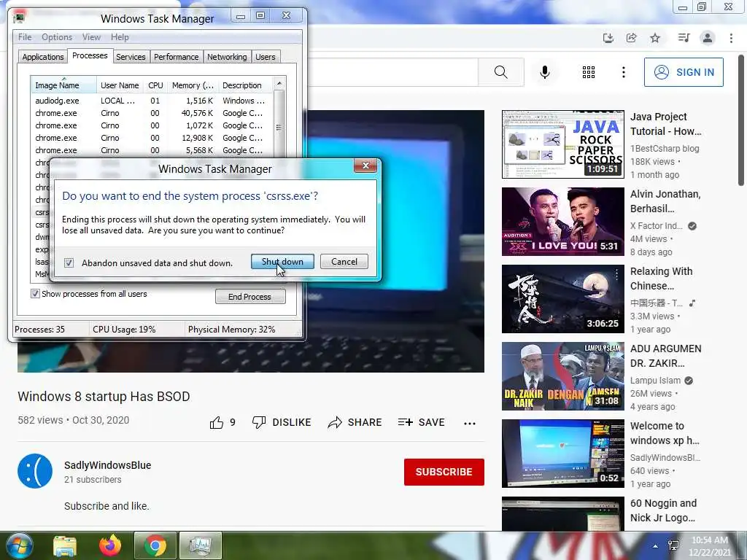This screenshot has height=560, width=747.
Task: Open the Task Manager Options menu
Action: tap(57, 37)
